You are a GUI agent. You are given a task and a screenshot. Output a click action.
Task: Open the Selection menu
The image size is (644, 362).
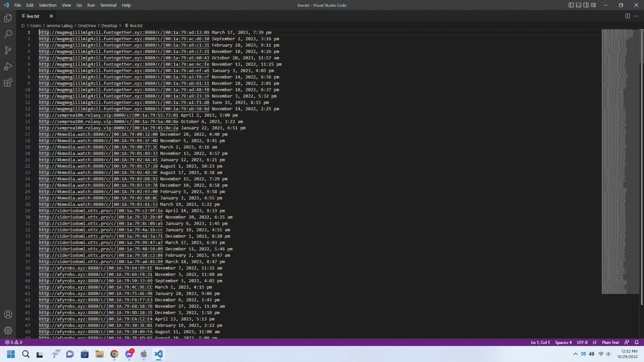[x=48, y=5]
